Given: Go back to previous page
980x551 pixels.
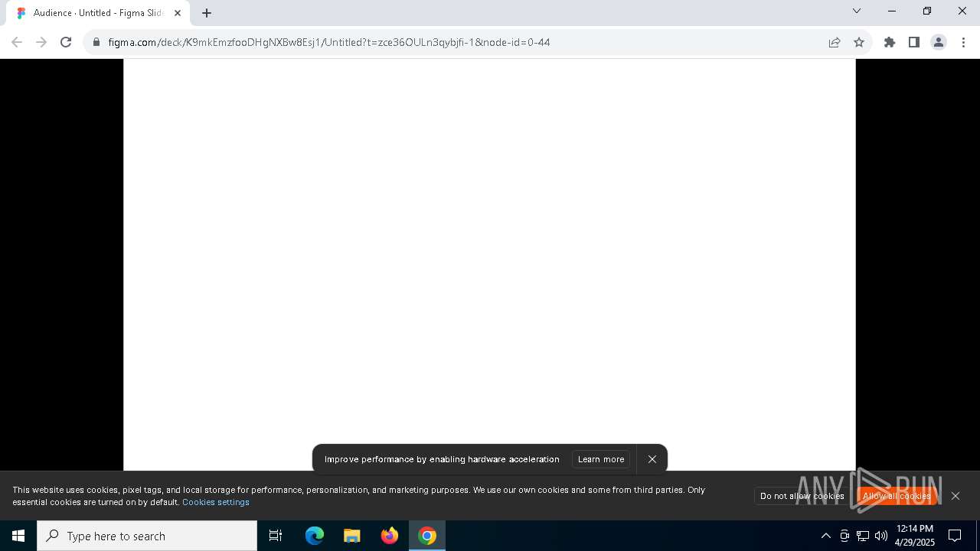Looking at the screenshot, I should [x=17, y=42].
